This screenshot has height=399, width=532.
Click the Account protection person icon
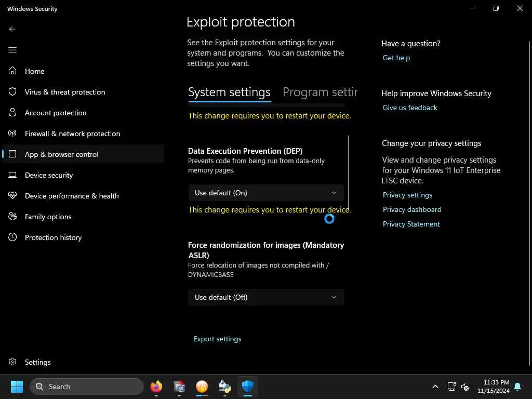coord(12,112)
